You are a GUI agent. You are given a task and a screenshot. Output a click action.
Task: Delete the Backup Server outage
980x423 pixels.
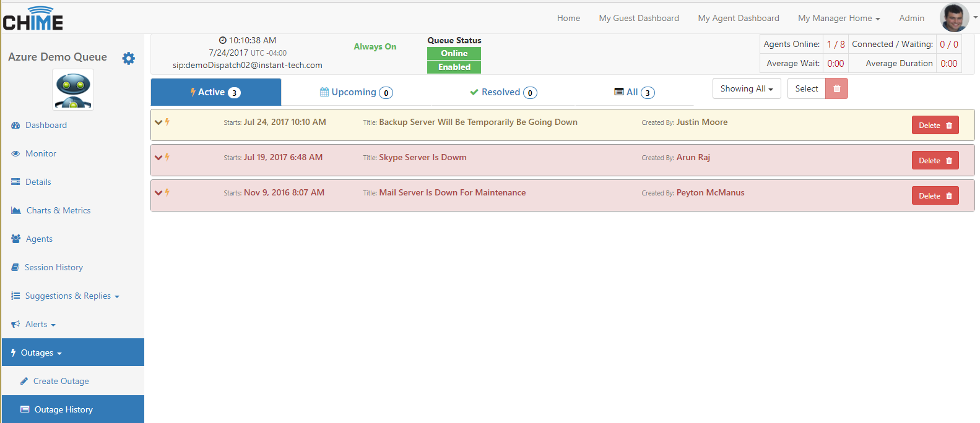(x=935, y=125)
